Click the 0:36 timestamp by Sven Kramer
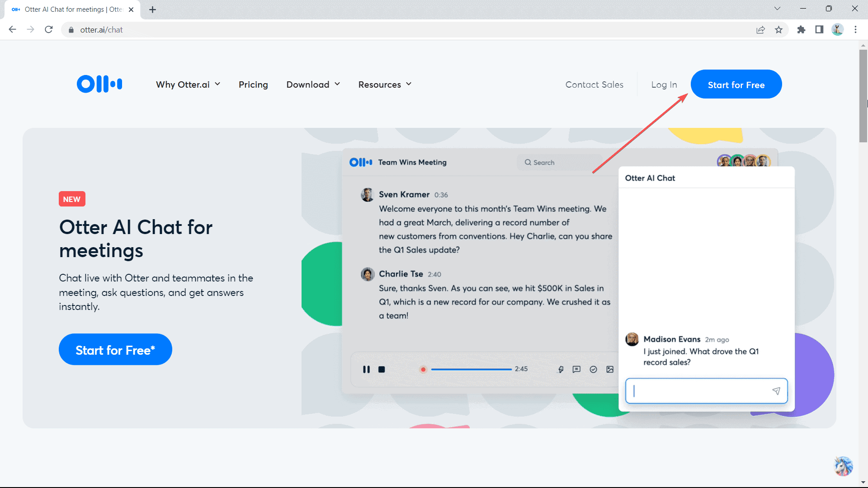The width and height of the screenshot is (868, 488). (441, 195)
